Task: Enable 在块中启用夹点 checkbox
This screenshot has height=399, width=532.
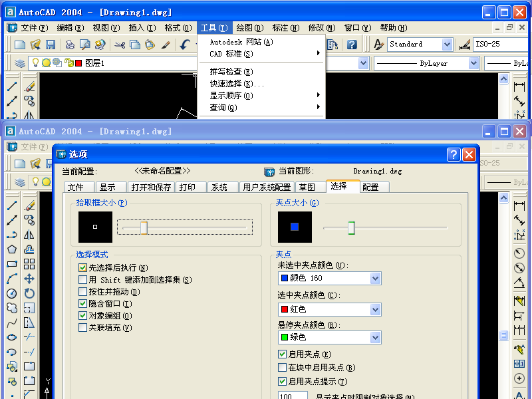Action: (x=282, y=368)
